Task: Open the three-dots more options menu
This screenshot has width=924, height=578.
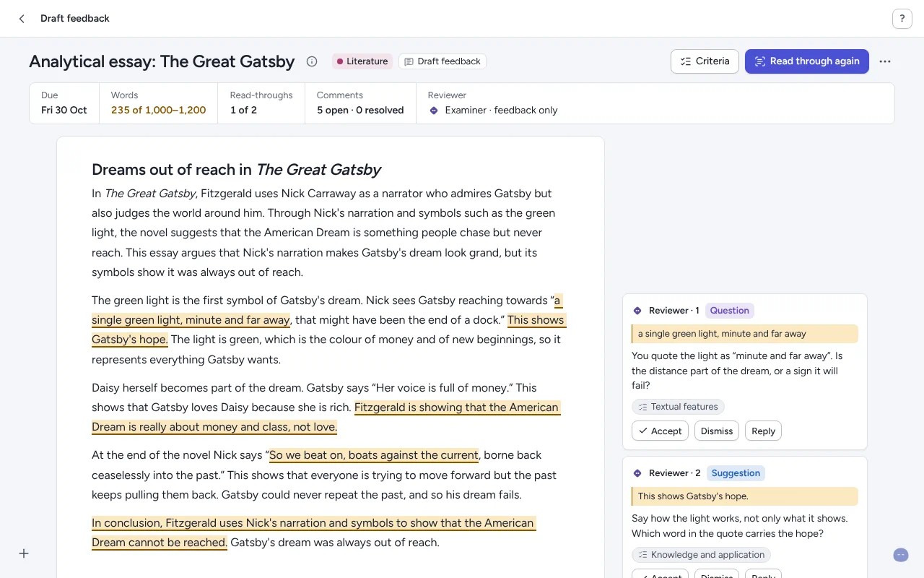Action: point(885,61)
